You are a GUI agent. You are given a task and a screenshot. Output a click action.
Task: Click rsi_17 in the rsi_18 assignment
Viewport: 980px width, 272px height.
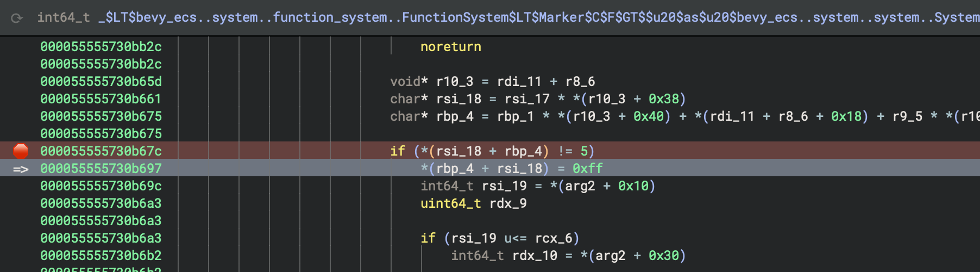tap(527, 99)
